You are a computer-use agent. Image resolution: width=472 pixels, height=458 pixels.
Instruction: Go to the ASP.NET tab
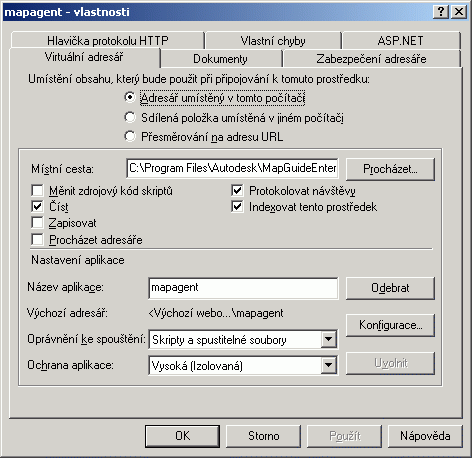click(x=400, y=41)
